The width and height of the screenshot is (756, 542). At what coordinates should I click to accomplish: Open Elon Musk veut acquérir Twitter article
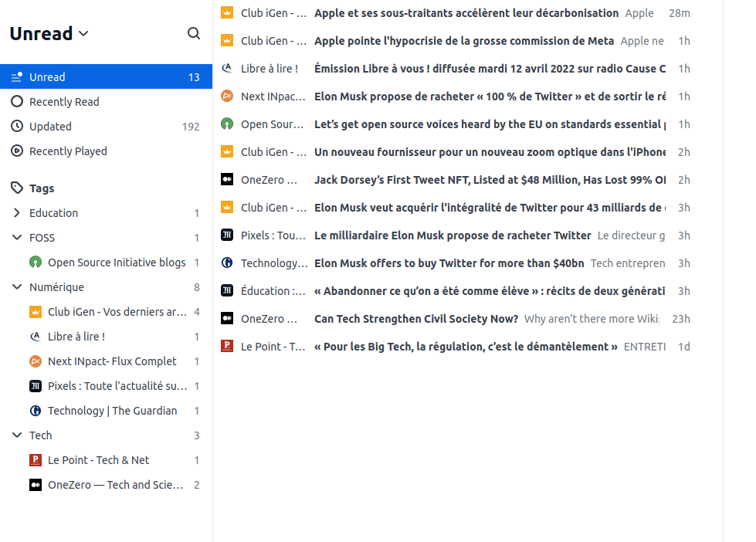tap(490, 208)
